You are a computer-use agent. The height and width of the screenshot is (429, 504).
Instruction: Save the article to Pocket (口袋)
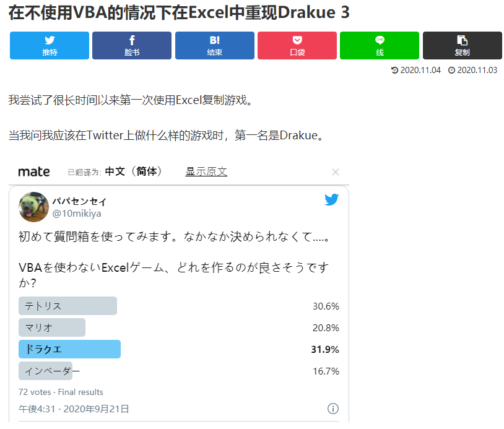pyautogui.click(x=297, y=45)
